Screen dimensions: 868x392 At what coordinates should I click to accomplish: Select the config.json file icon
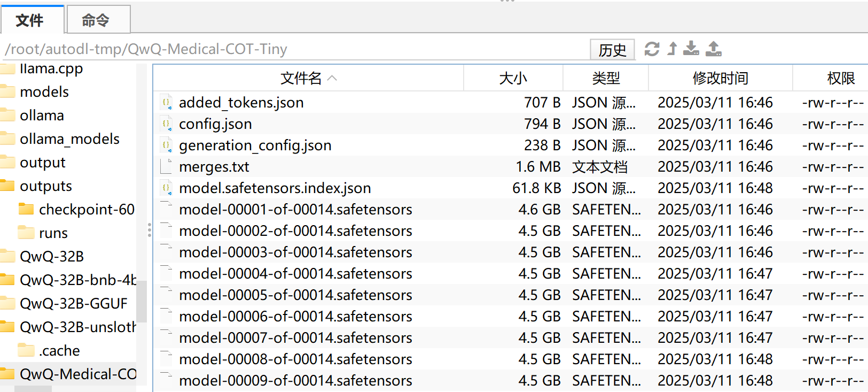[166, 124]
